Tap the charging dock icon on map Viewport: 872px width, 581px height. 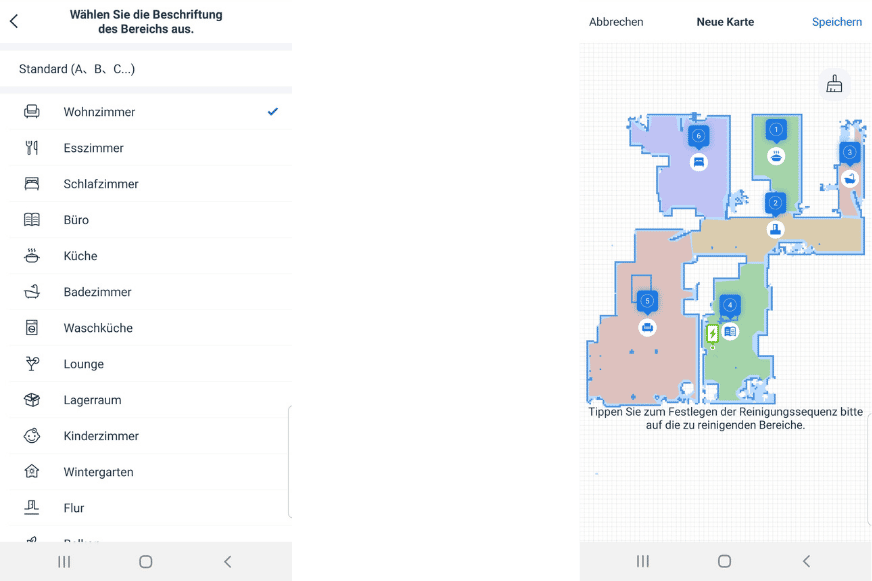713,334
